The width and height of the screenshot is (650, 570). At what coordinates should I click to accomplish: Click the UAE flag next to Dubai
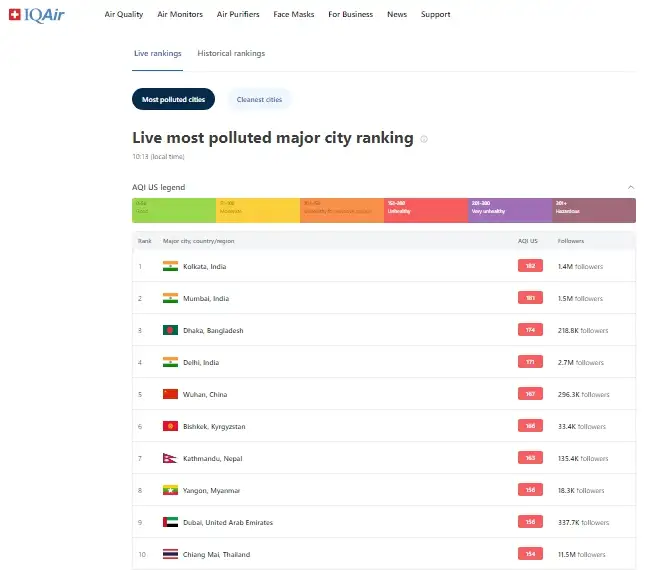point(170,522)
